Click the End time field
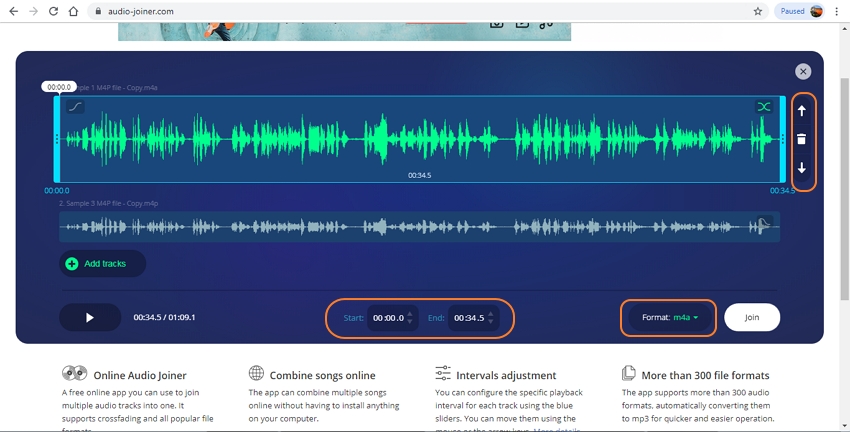 (x=469, y=318)
